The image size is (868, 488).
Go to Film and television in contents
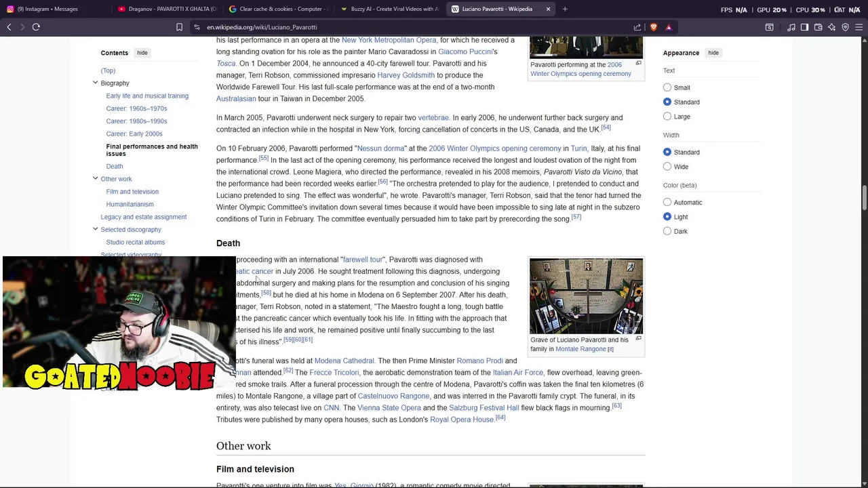132,191
